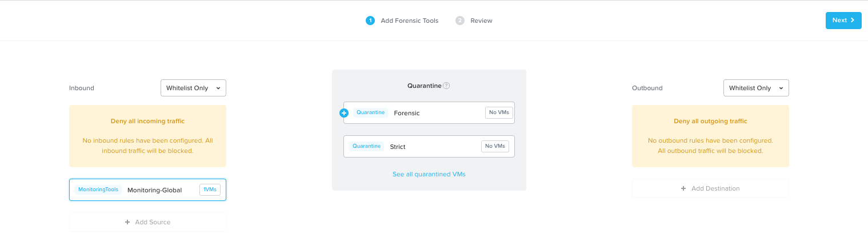Click the 1VMs badge on Monitoring-Global
The width and height of the screenshot is (868, 234).
210,189
